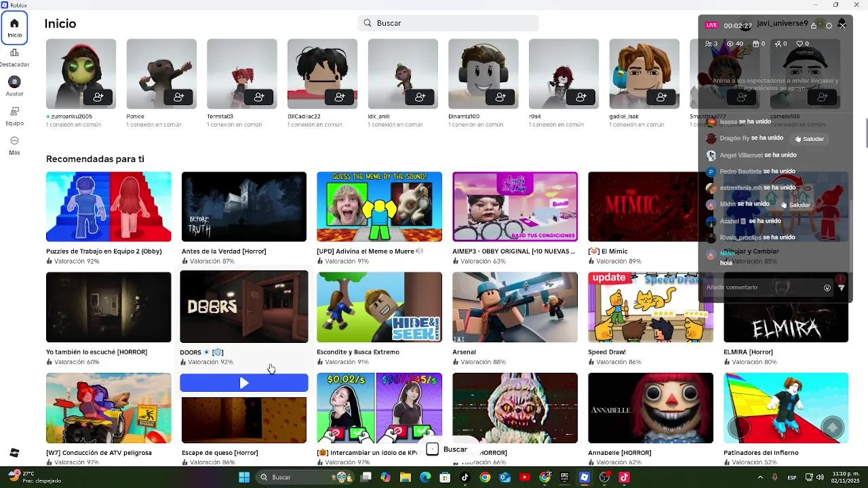The image size is (868, 488).
Task: Open Speed Draw! game thumbnail
Action: point(650,307)
